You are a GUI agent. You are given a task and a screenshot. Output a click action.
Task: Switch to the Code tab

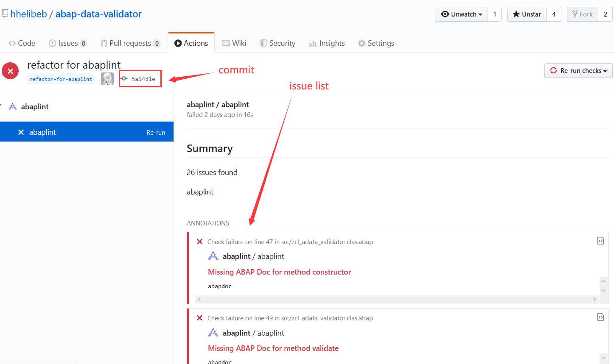point(22,43)
